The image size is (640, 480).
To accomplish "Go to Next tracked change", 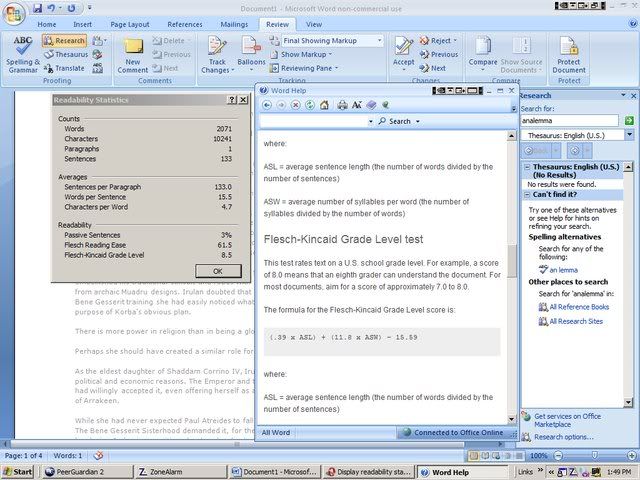I will point(433,68).
